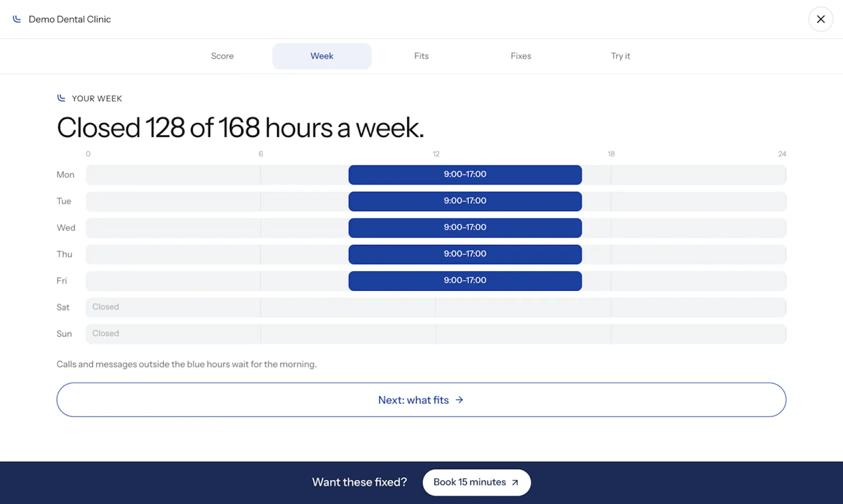Click the 6 hour axis label
Screen dimensions: 843x504
[x=261, y=154]
